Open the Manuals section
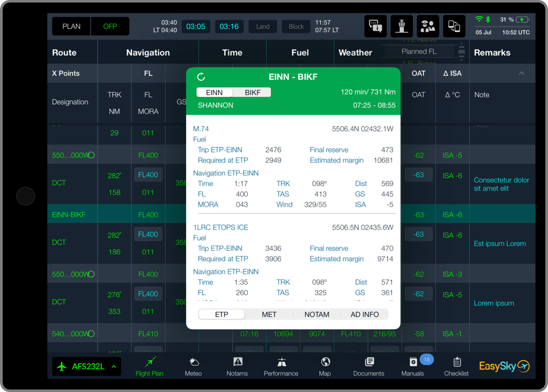 pyautogui.click(x=413, y=366)
